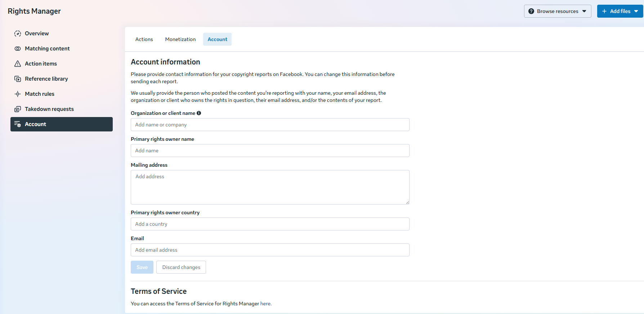Click the Overview sidebar icon
This screenshot has height=314, width=644.
pos(17,33)
